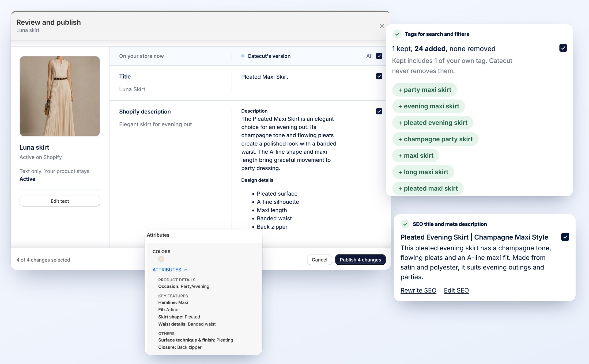Image resolution: width=589 pixels, height=364 pixels.
Task: Click the Edit text button
Action: point(60,201)
